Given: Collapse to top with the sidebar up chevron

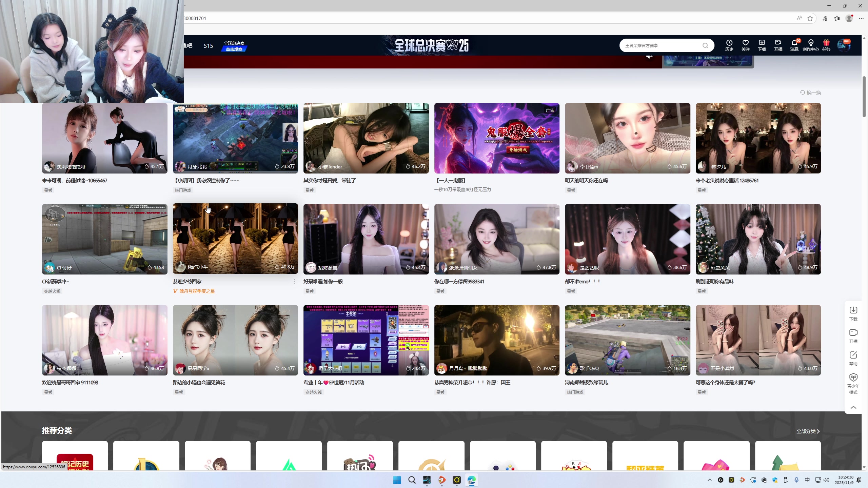Looking at the screenshot, I should click(x=853, y=407).
